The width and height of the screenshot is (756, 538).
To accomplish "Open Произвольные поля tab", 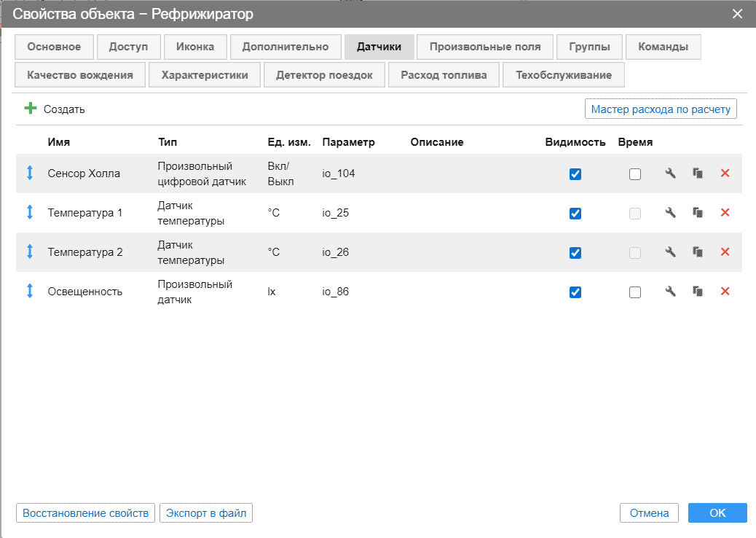I will pos(485,47).
